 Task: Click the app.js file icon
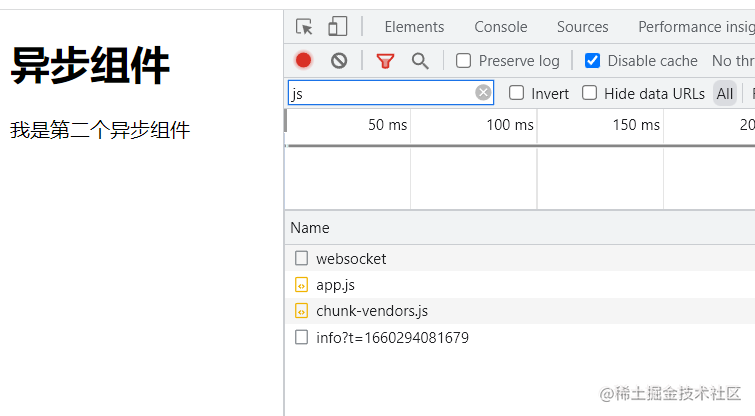(302, 285)
